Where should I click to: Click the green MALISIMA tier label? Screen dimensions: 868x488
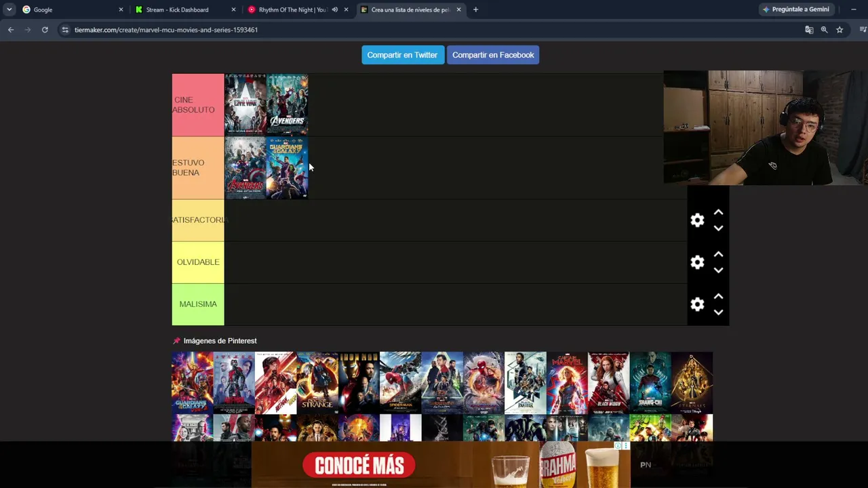coord(198,304)
